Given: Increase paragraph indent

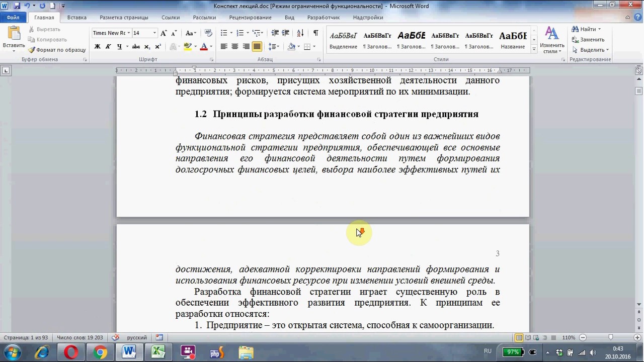Looking at the screenshot, I should click(285, 33).
